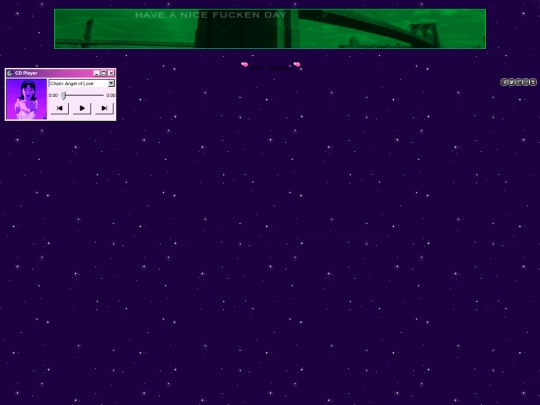540x405 pixels.
Task: Click the dark link text between pink hearts
Action: [x=270, y=68]
